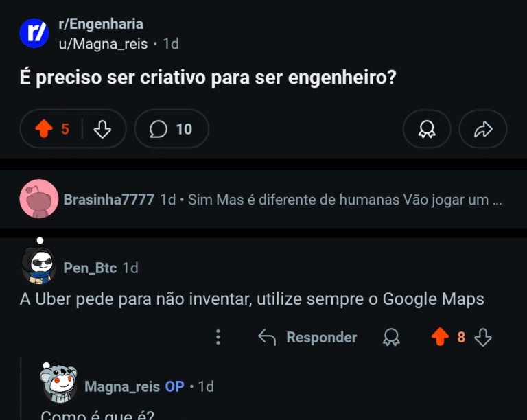Open the Pen_Btc username link
The width and height of the screenshot is (527, 420).
pos(90,267)
